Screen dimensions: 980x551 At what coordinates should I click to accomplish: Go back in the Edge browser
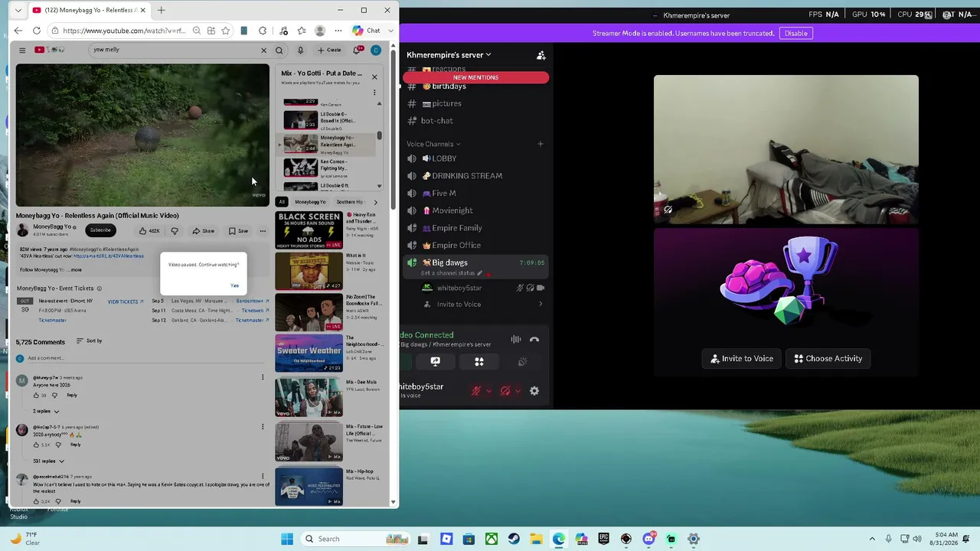18,31
